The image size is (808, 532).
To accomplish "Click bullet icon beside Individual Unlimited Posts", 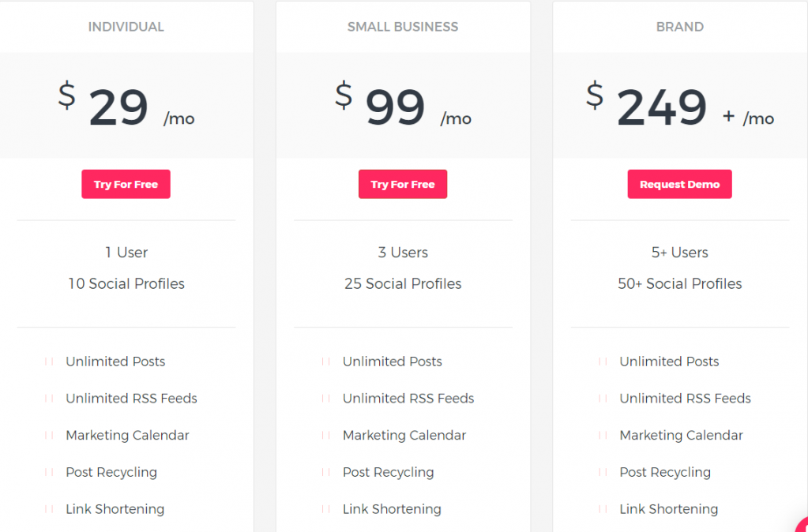I will [x=49, y=362].
